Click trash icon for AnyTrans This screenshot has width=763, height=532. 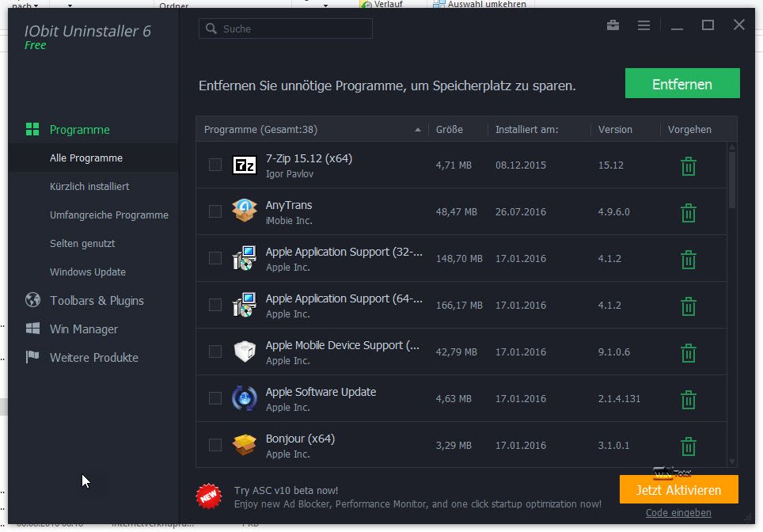tap(688, 212)
